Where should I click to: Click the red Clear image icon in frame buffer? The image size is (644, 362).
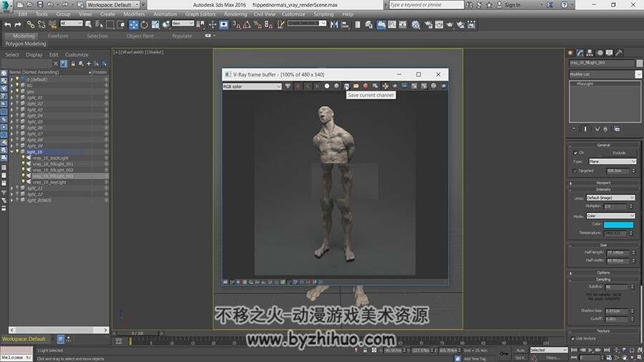(366, 86)
